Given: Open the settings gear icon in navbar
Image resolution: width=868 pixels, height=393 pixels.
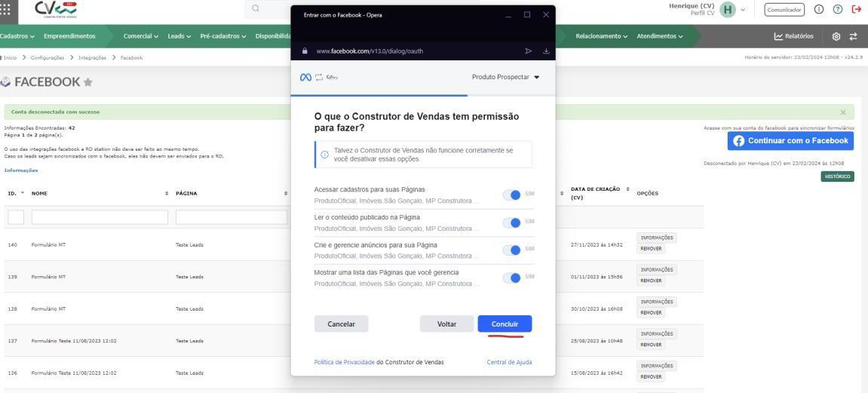Looking at the screenshot, I should (836, 36).
